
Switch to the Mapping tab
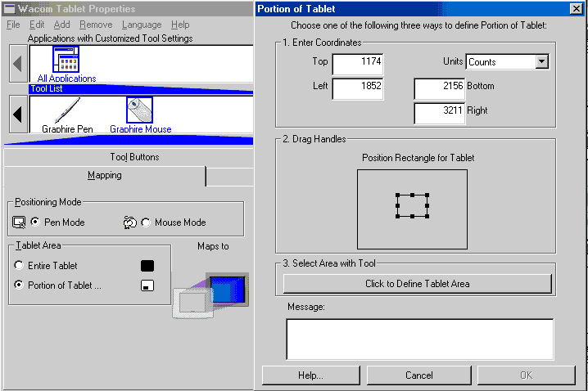tap(105, 176)
